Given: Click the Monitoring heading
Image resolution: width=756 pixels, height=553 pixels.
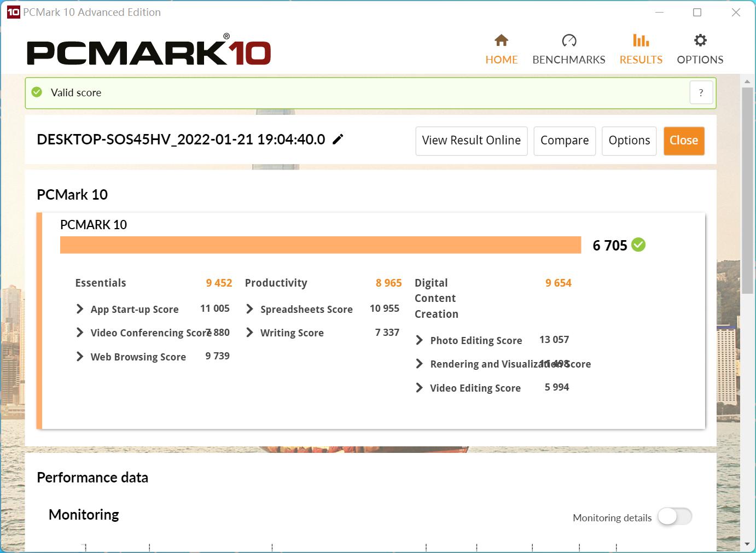Looking at the screenshot, I should 84,515.
